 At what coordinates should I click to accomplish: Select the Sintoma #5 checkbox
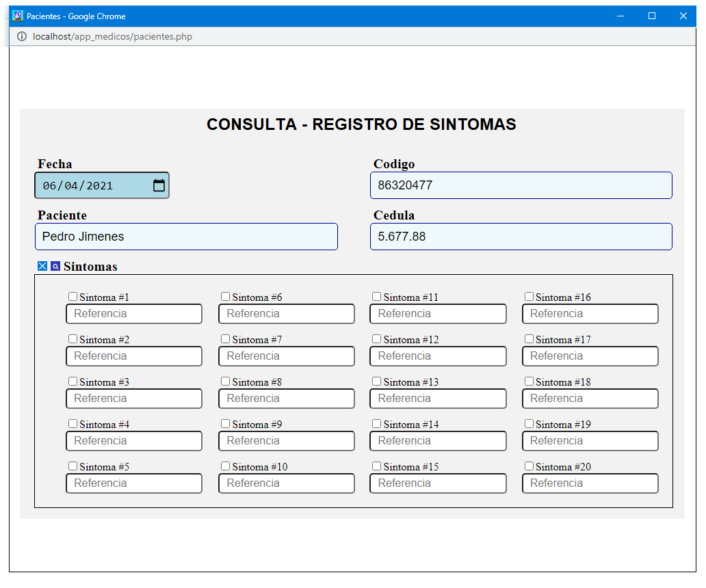[x=73, y=466]
